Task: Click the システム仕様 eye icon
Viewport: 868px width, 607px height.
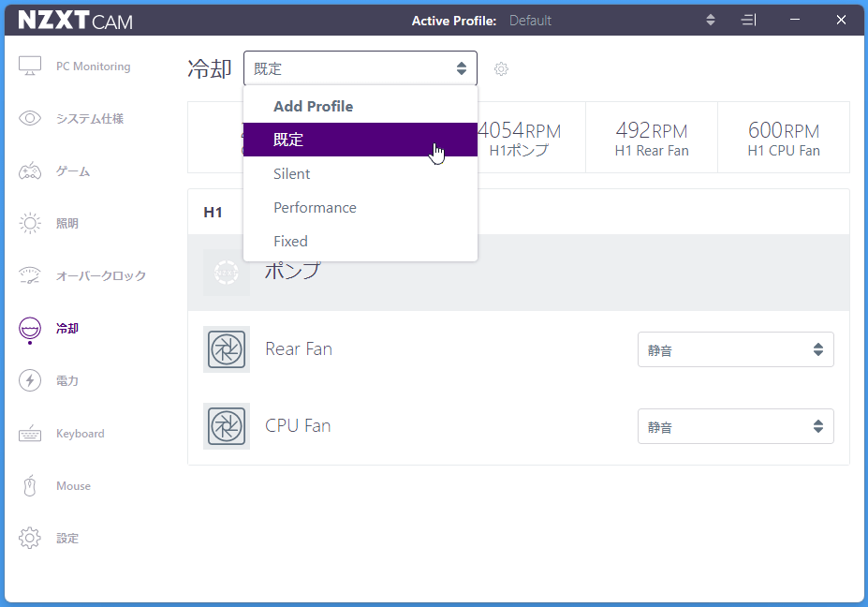Action: [30, 119]
